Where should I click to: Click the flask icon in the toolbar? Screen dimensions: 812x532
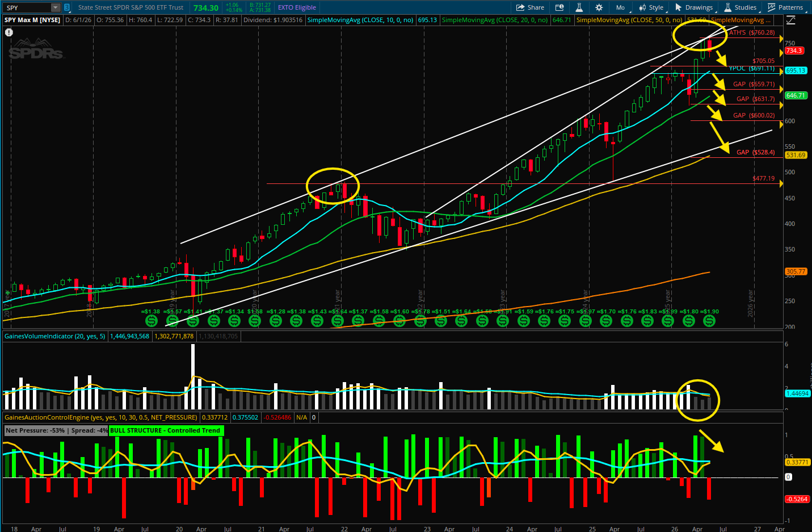pos(579,7)
